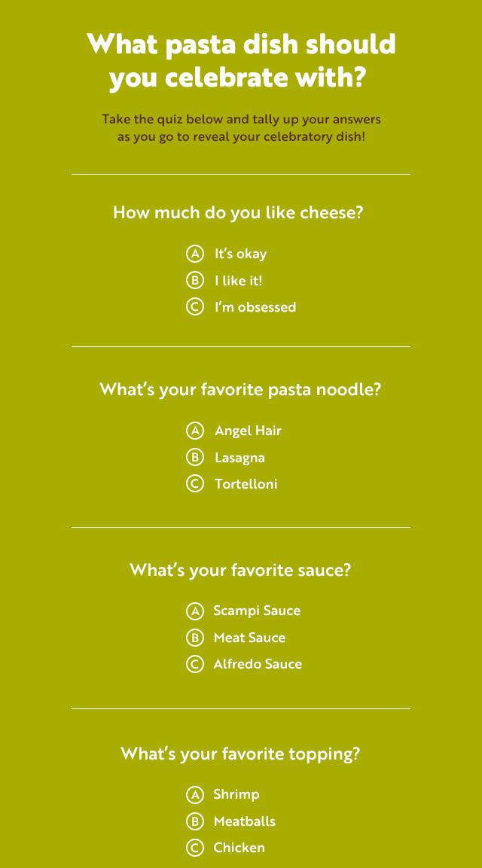The image size is (482, 868).
Task: Pick the Meatballs answer label
Action: [x=244, y=821]
